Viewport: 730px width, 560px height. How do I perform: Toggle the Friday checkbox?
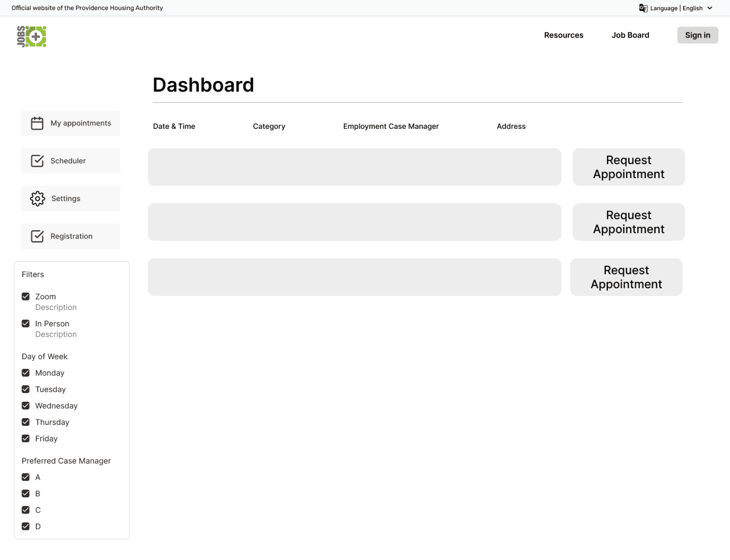click(x=26, y=439)
